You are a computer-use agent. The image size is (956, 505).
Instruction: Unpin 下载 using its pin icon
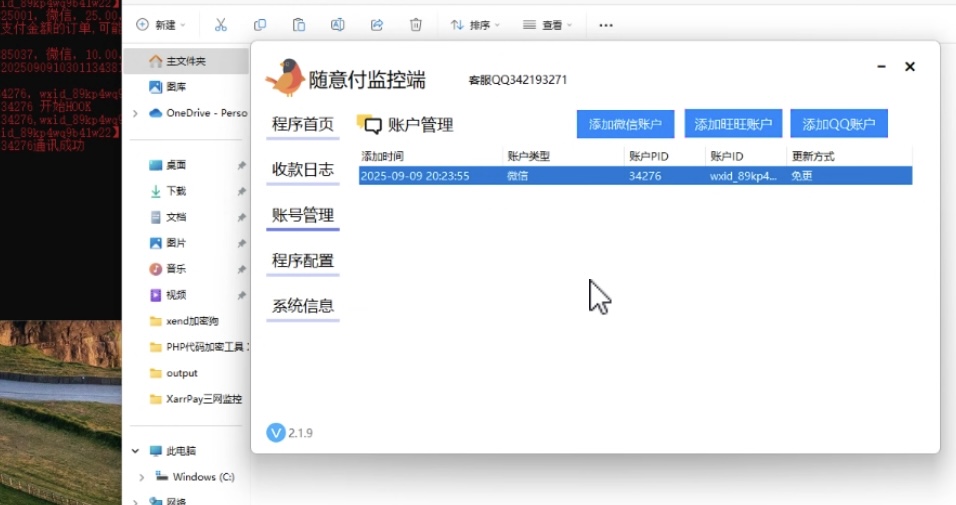241,192
